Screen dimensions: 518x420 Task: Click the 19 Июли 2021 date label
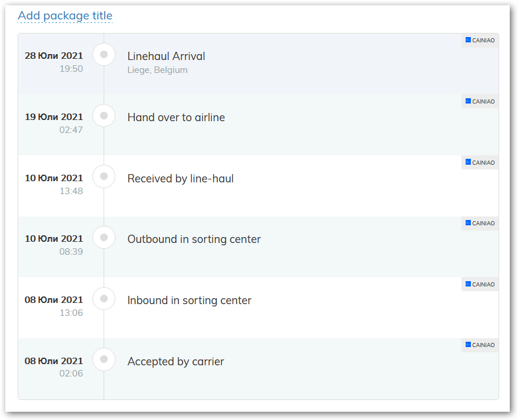point(54,117)
